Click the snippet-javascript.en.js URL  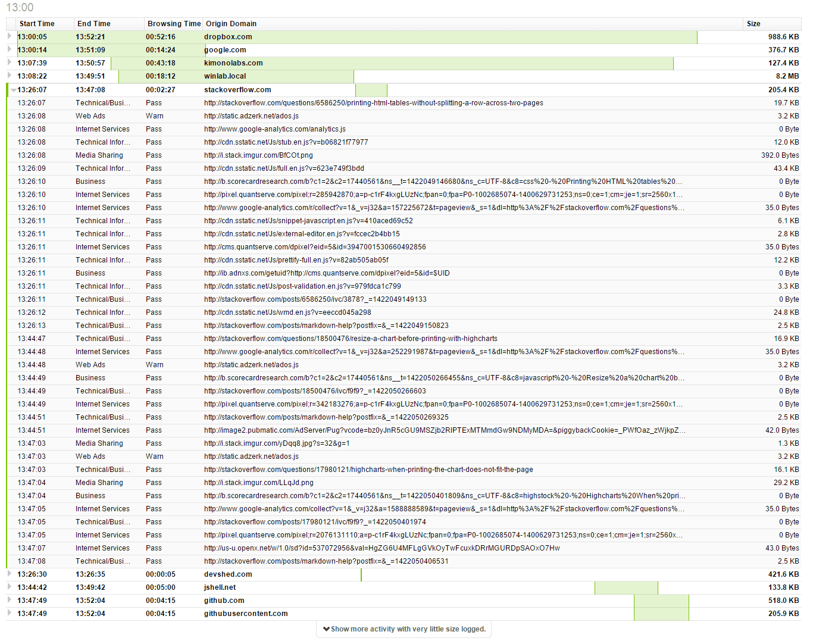(308, 221)
